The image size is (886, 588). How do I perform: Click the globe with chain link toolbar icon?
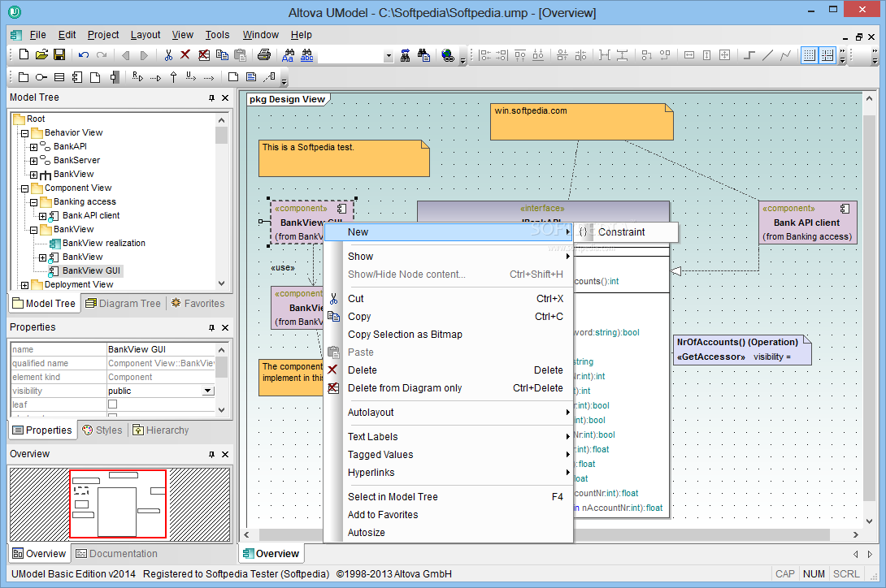[448, 54]
